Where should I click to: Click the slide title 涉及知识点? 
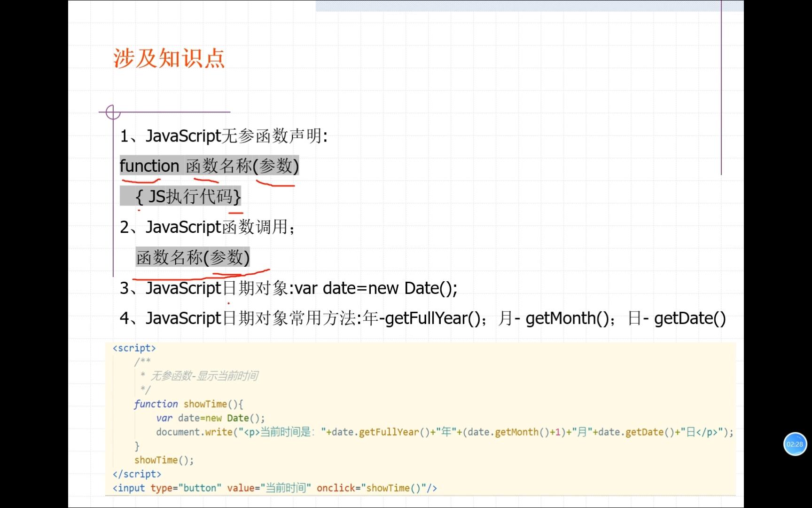(169, 59)
